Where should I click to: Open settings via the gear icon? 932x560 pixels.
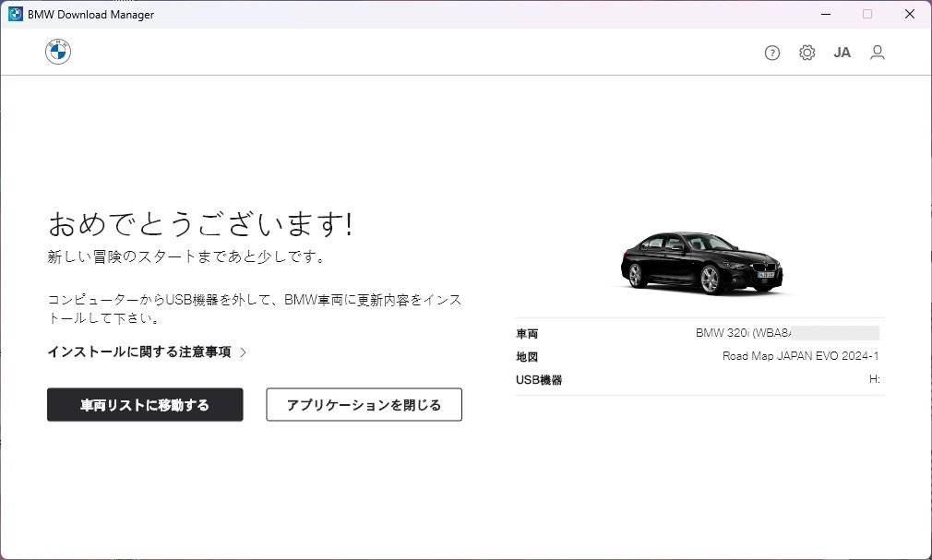click(x=807, y=53)
